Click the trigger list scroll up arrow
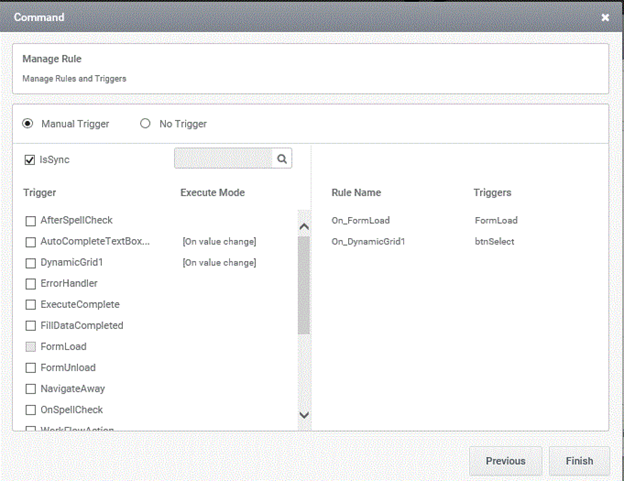 pyautogui.click(x=304, y=227)
